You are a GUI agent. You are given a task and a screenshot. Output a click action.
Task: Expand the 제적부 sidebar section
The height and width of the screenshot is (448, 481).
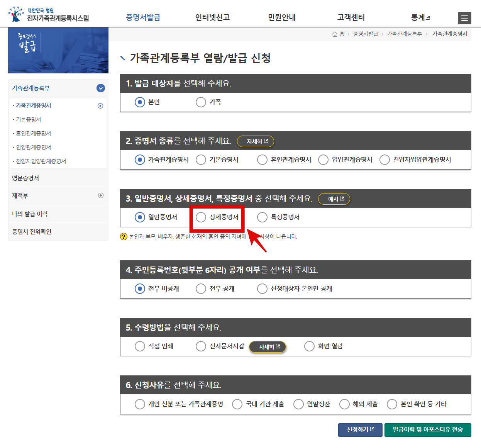[100, 196]
